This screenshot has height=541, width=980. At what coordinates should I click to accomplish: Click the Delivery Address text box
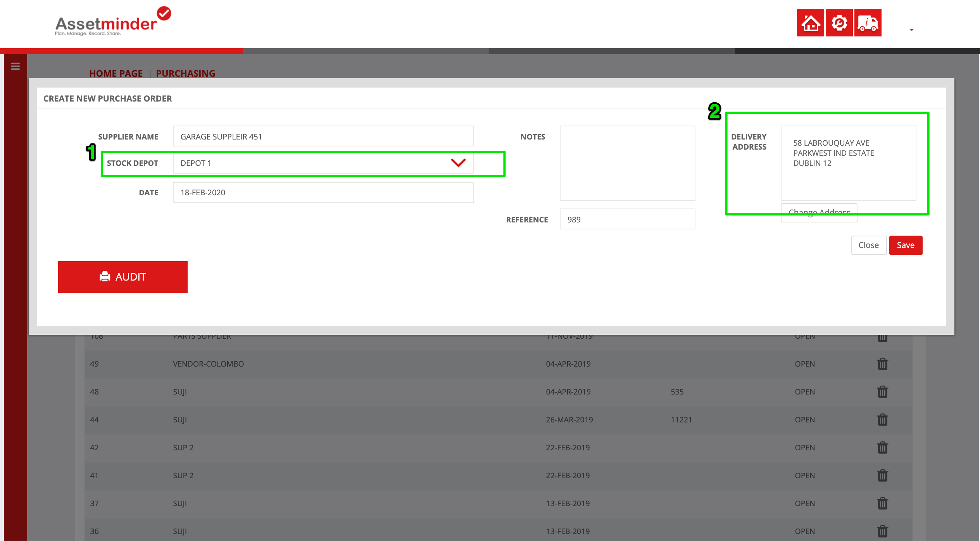848,163
